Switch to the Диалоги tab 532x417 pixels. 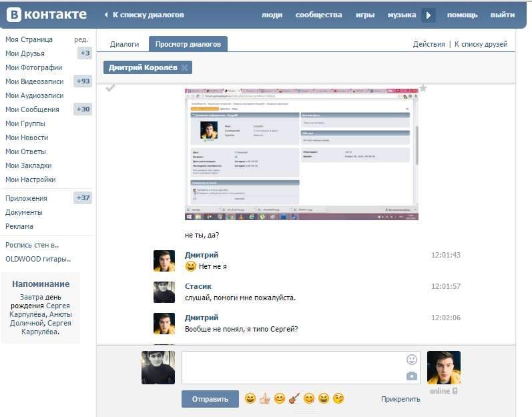tap(125, 44)
